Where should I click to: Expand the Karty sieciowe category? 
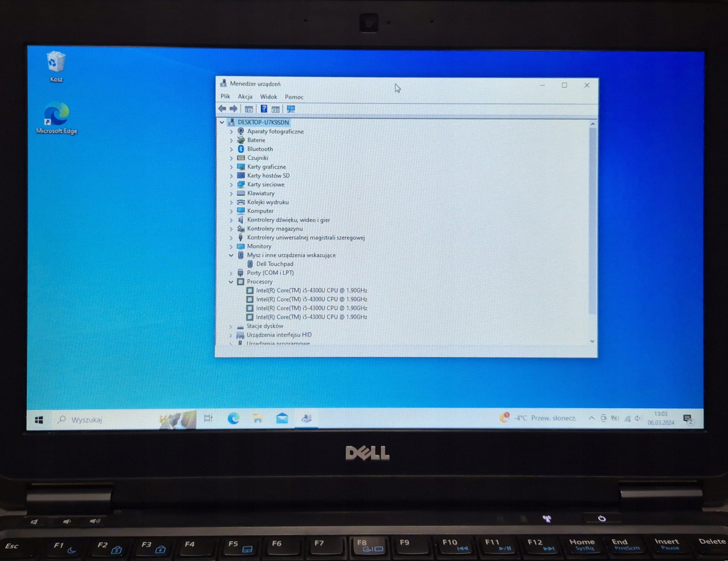coord(231,185)
